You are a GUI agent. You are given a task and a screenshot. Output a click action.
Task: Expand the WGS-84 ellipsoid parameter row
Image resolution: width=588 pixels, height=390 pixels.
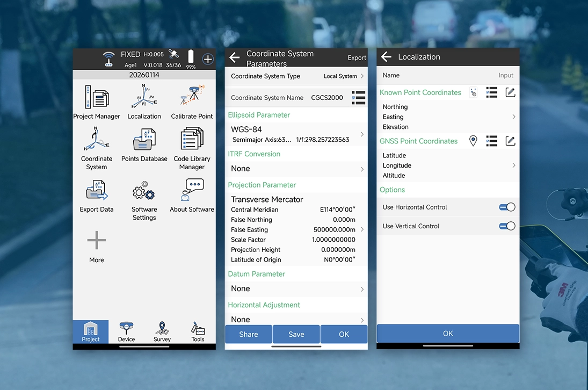pos(295,134)
